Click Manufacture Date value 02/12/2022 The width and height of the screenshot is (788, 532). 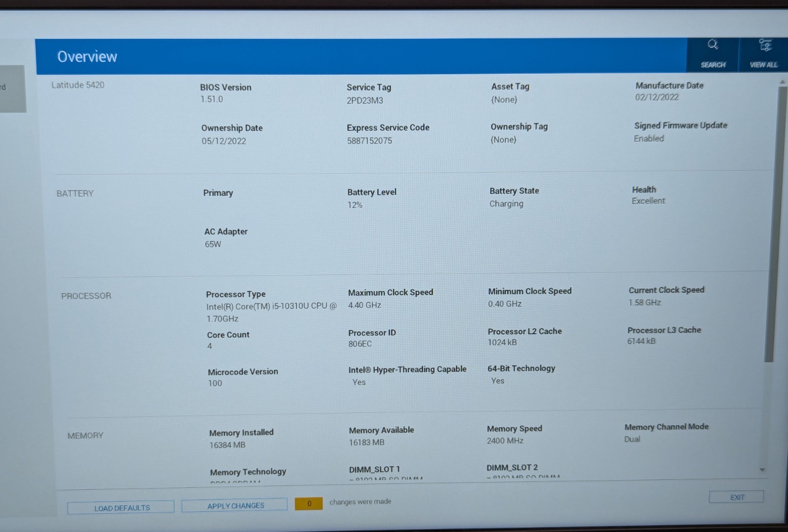pos(657,97)
